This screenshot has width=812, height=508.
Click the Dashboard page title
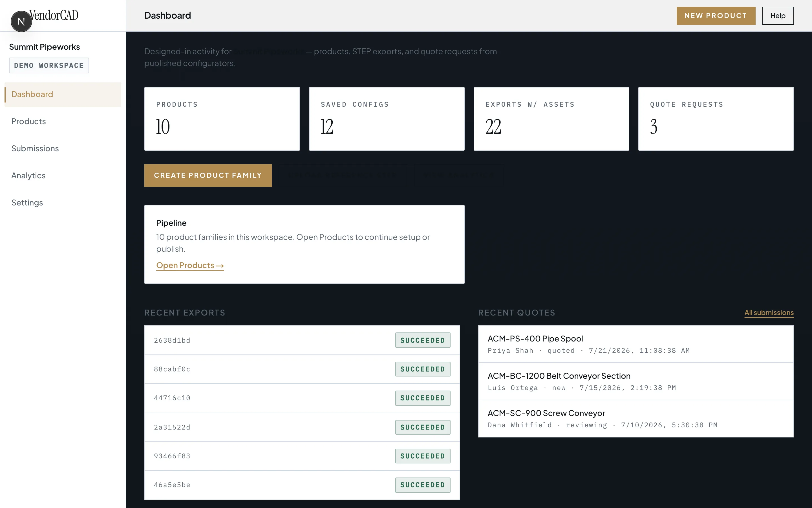[167, 16]
